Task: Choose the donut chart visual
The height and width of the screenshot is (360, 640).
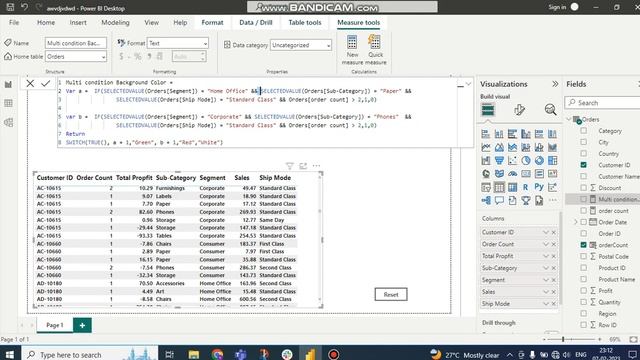Action: 539,161
